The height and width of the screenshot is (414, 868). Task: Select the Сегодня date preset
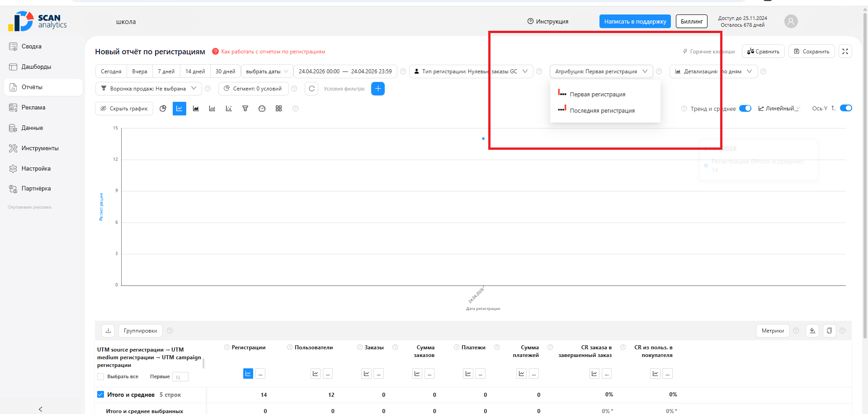click(x=111, y=71)
